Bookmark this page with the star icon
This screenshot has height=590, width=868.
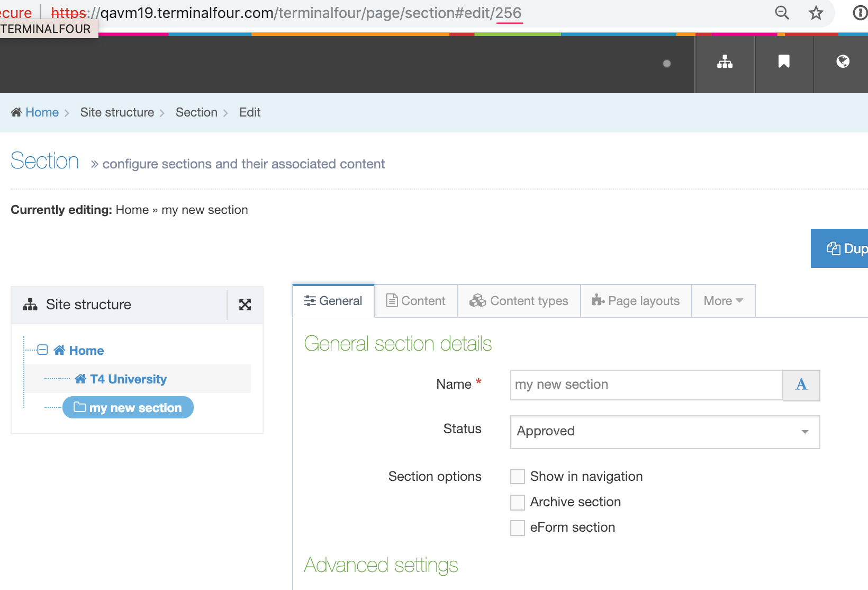pos(816,13)
